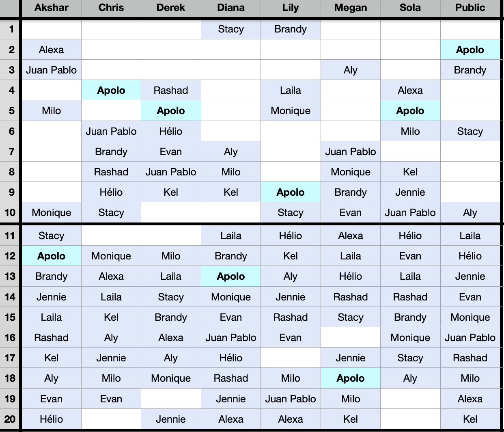Select row 1 header

pos(10,29)
